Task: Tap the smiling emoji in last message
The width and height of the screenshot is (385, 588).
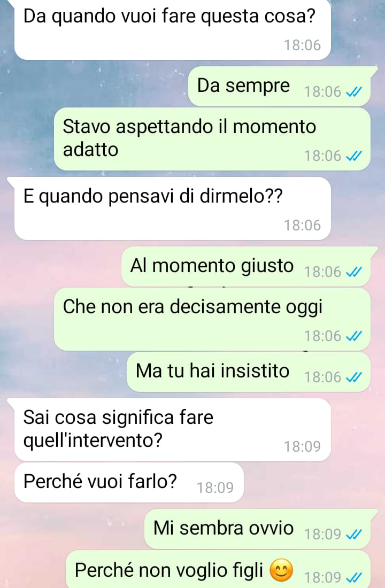Action: 281,570
